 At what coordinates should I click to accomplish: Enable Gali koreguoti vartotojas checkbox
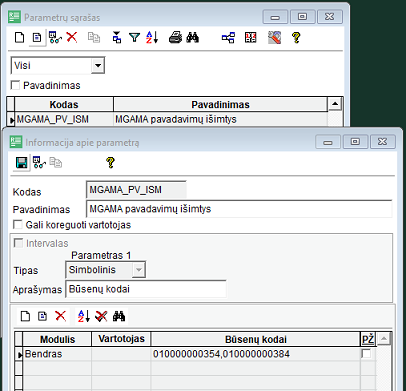(x=17, y=224)
